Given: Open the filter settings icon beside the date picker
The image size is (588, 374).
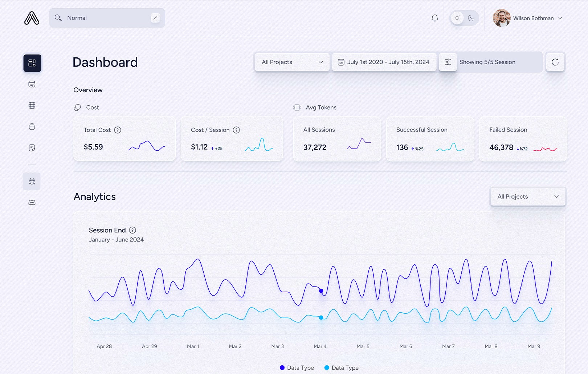Looking at the screenshot, I should tap(448, 62).
